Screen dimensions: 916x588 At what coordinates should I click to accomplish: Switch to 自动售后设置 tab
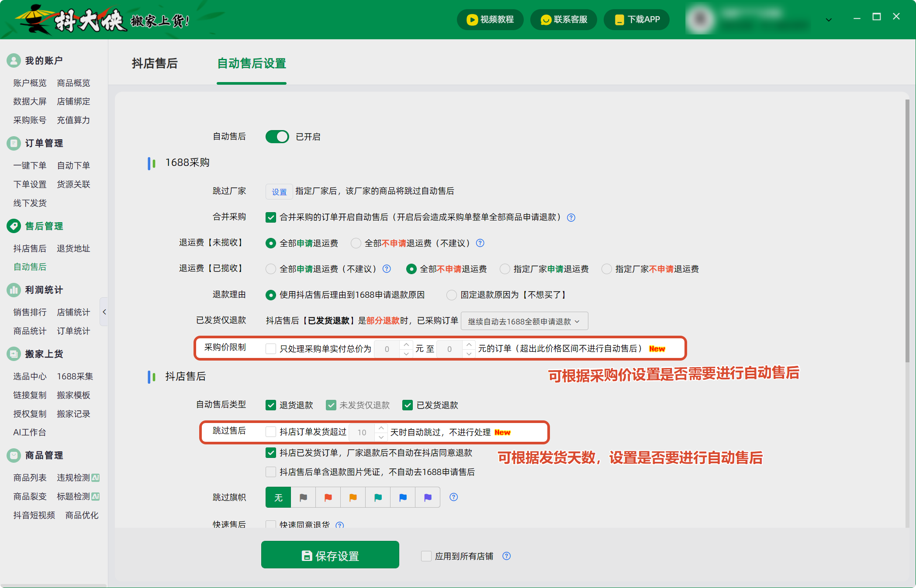252,63
